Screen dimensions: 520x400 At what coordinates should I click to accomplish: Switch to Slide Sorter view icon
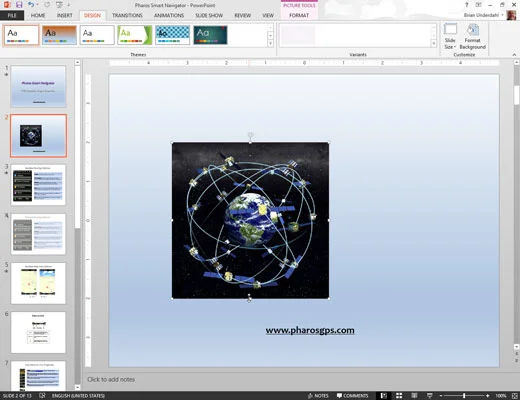(399, 396)
